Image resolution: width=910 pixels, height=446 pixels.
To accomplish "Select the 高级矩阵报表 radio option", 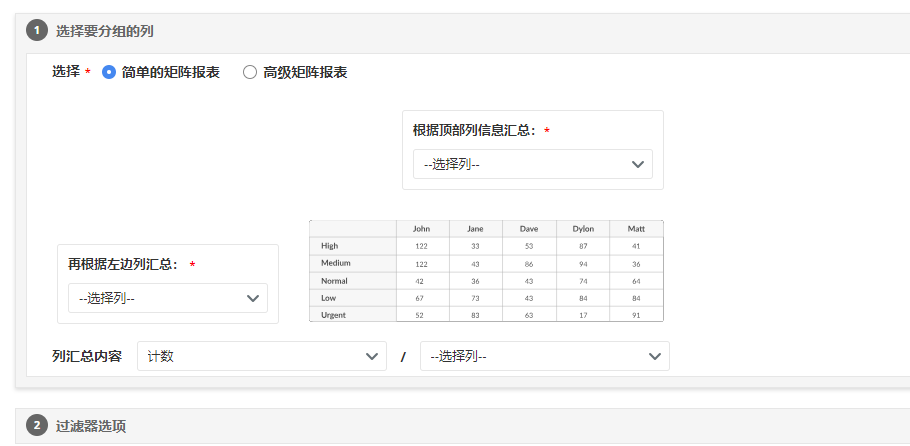I will 250,72.
